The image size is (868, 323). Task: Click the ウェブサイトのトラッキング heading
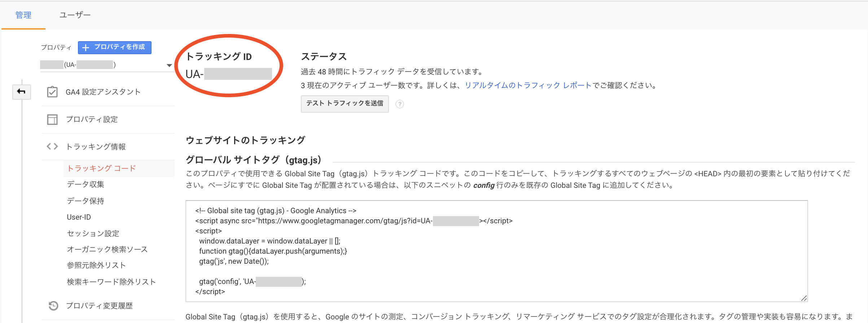(x=246, y=140)
